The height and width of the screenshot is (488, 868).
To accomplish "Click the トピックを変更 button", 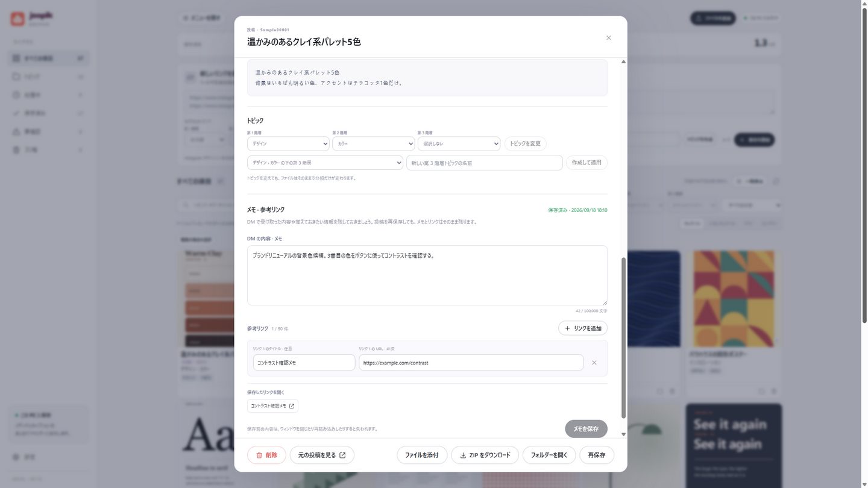I will coord(526,143).
